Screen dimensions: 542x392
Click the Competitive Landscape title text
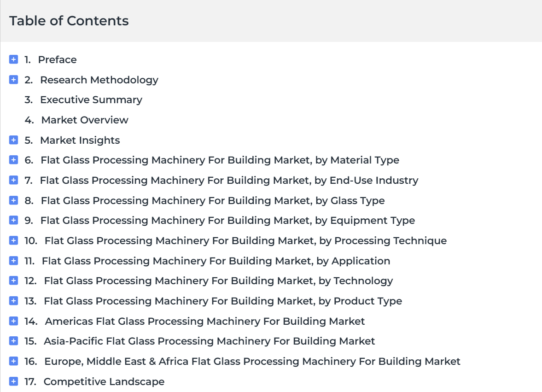[x=104, y=381]
